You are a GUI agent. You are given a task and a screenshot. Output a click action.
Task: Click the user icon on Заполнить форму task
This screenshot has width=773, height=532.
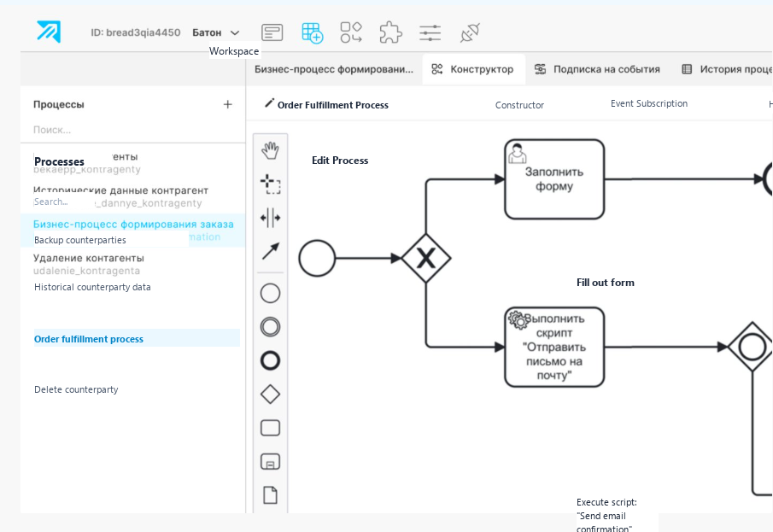(x=517, y=154)
